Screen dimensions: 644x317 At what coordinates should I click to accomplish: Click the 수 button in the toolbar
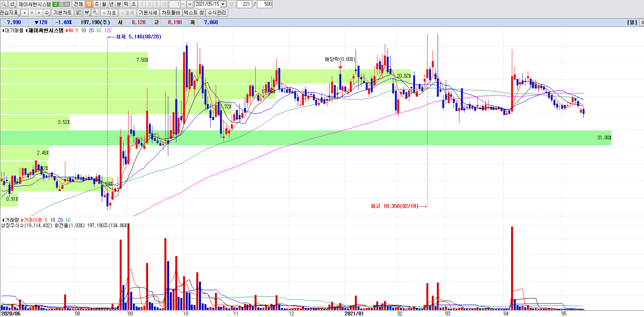pyautogui.click(x=47, y=12)
